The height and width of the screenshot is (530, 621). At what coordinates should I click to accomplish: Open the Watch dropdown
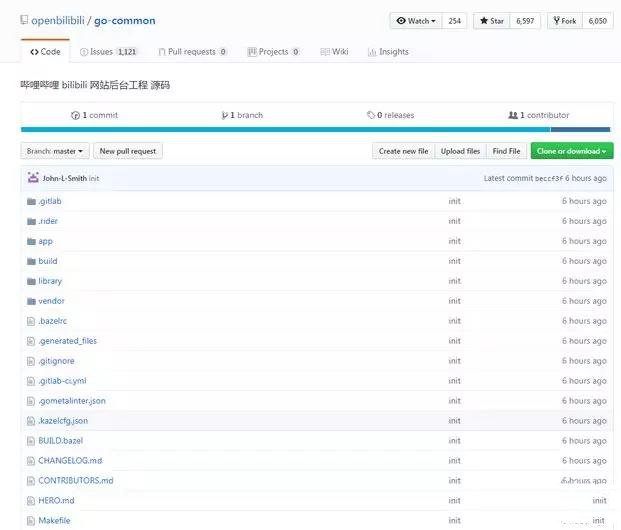click(416, 21)
